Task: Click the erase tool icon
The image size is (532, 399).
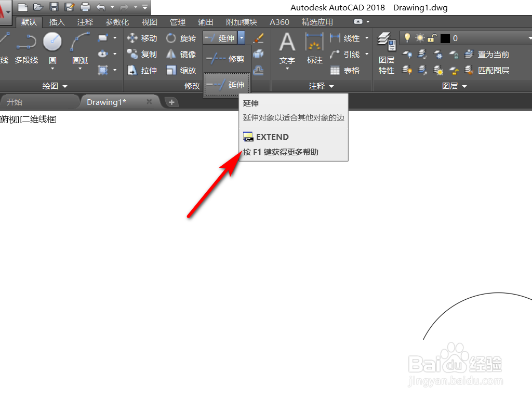Action: click(259, 37)
